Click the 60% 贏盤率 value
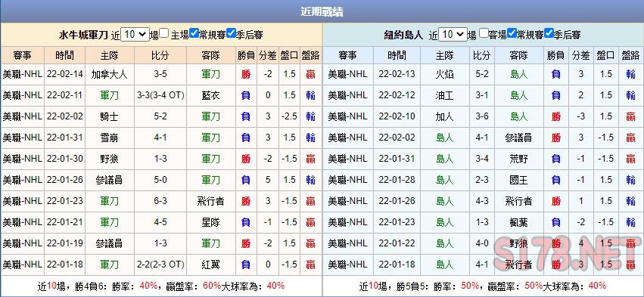The width and height of the screenshot is (644, 297). tap(213, 286)
